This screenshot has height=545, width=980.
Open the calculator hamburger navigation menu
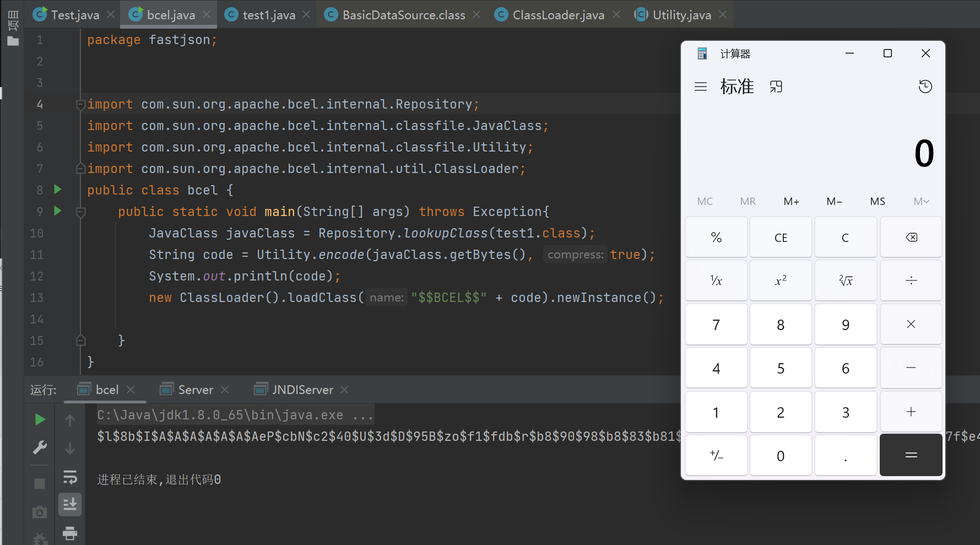pyautogui.click(x=701, y=87)
